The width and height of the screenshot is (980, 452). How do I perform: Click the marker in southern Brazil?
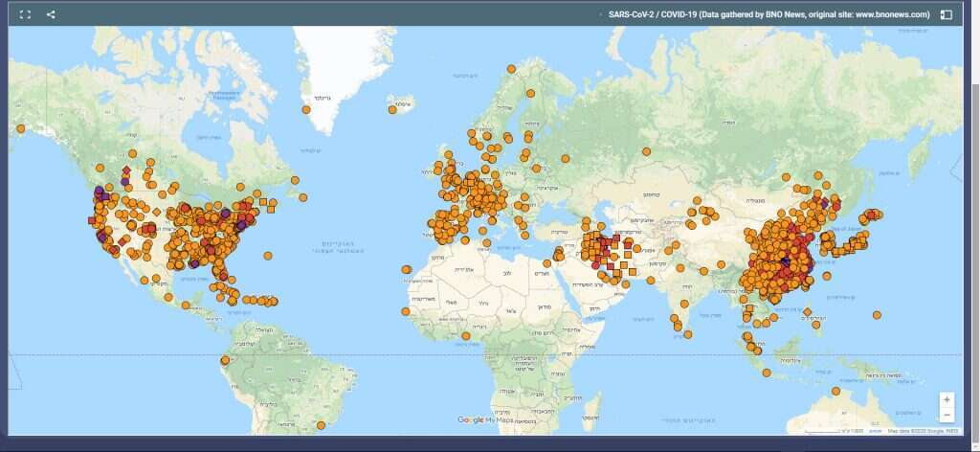[x=322, y=425]
